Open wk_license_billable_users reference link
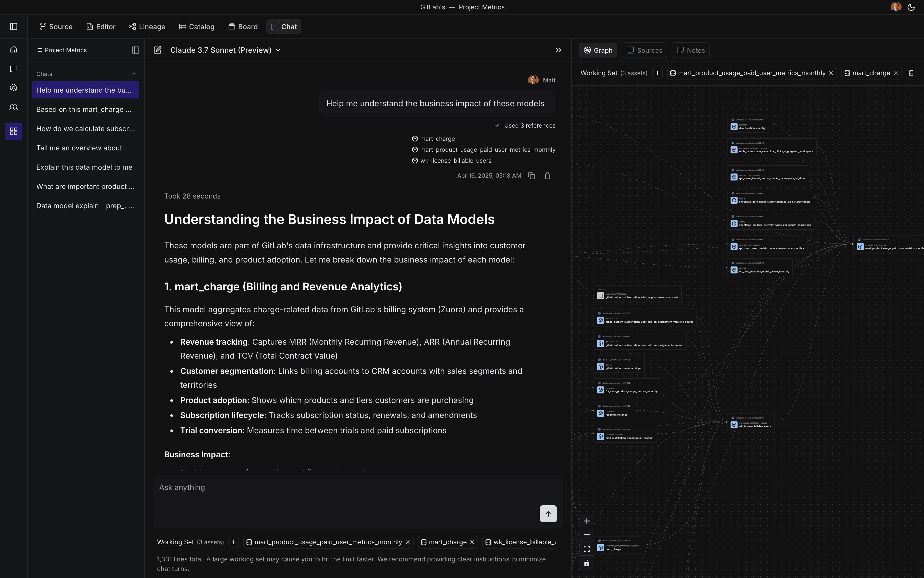 click(x=452, y=161)
